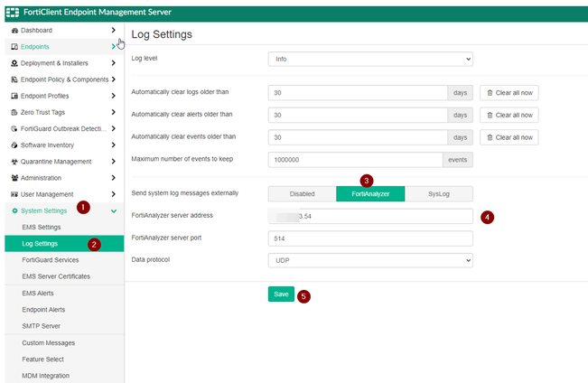Open EMS Alerts submenu item

pyautogui.click(x=64, y=294)
